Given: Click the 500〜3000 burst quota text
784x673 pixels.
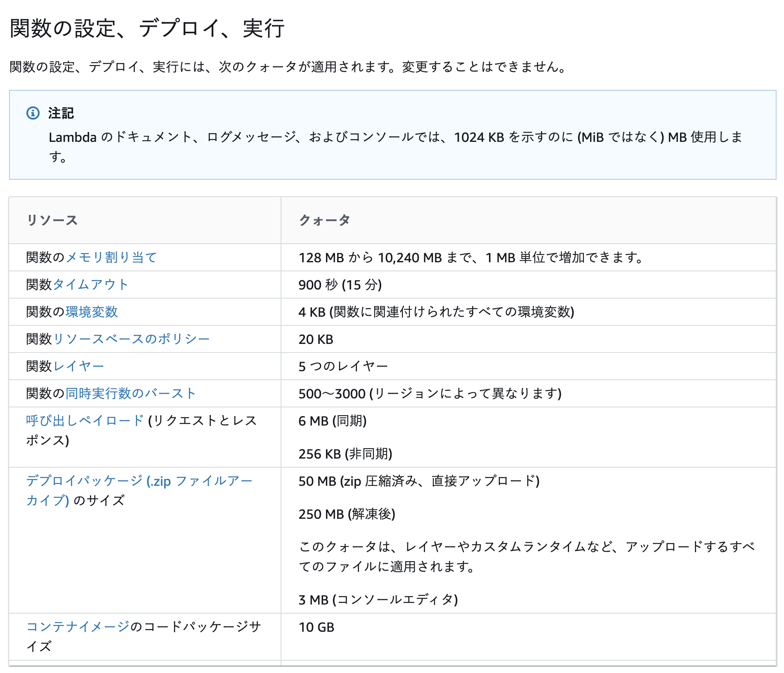Looking at the screenshot, I should point(430,393).
